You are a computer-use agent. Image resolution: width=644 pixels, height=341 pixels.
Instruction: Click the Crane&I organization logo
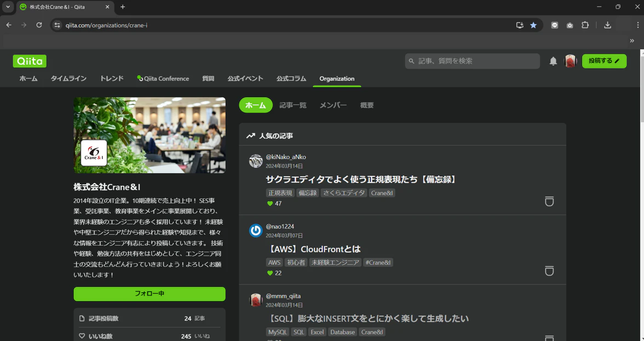click(94, 152)
